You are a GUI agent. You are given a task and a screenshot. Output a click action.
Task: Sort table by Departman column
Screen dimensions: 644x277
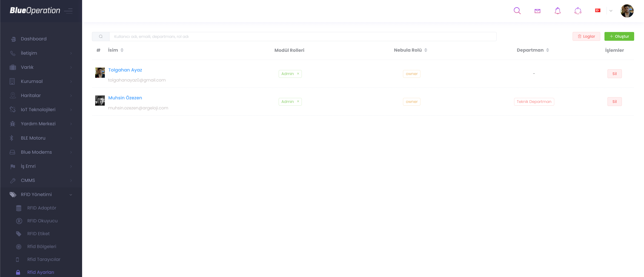pos(548,50)
